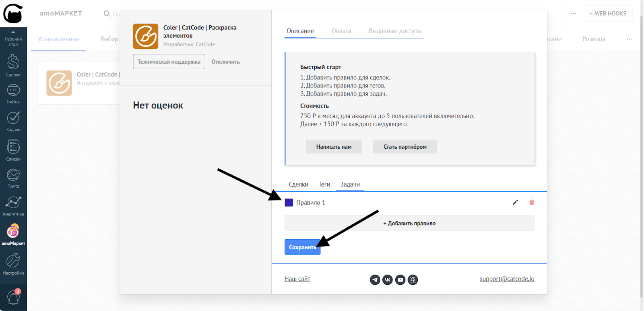644x311 pixels.
Task: Expand the three-dots menu near WEB HOOKS
Action: [573, 14]
